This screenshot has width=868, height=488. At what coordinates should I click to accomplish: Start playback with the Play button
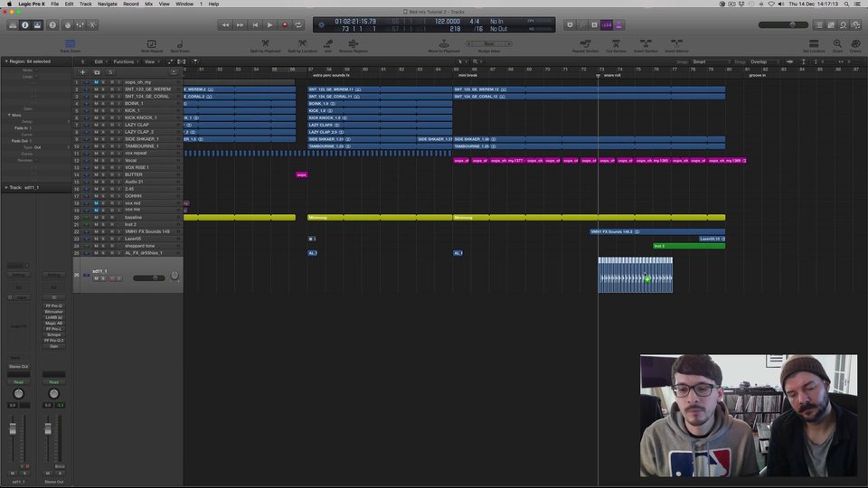point(269,25)
